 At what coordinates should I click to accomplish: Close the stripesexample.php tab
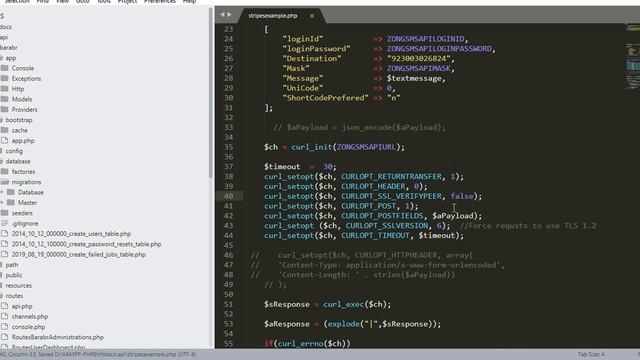pyautogui.click(x=312, y=16)
